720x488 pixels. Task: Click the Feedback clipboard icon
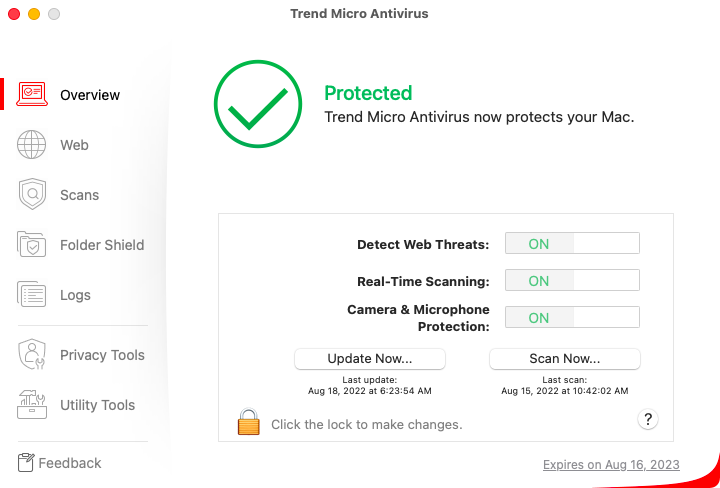pos(26,463)
